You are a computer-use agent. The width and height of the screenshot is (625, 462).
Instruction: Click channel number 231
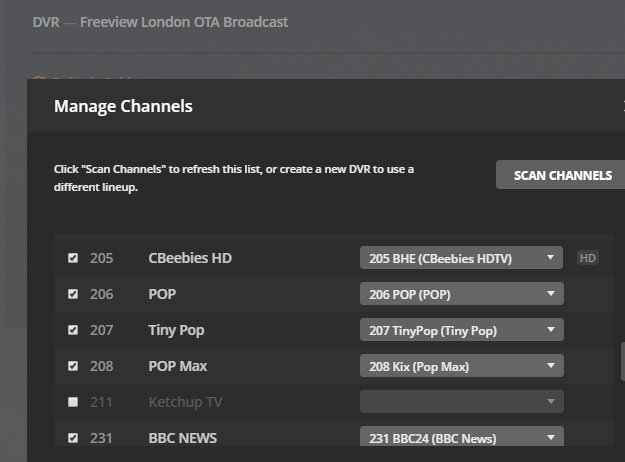[x=101, y=438]
